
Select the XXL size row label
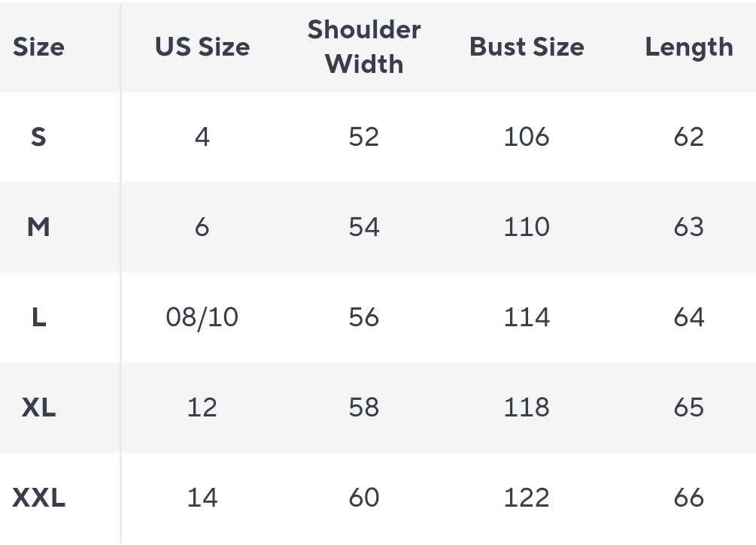(38, 498)
